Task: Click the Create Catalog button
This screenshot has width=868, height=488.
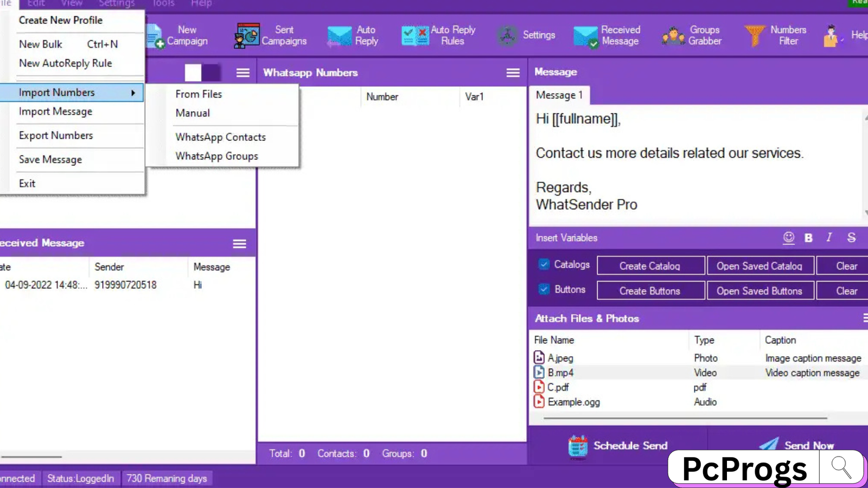Action: click(x=650, y=266)
